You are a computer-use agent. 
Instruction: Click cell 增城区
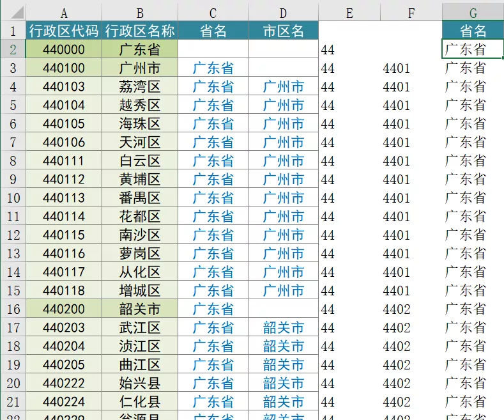click(x=140, y=290)
